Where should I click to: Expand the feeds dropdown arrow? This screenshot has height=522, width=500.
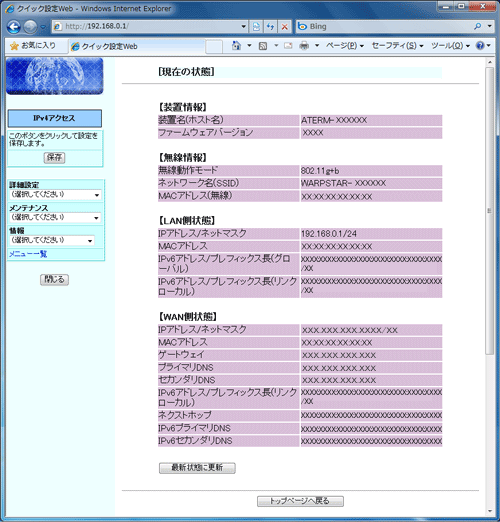tap(276, 46)
